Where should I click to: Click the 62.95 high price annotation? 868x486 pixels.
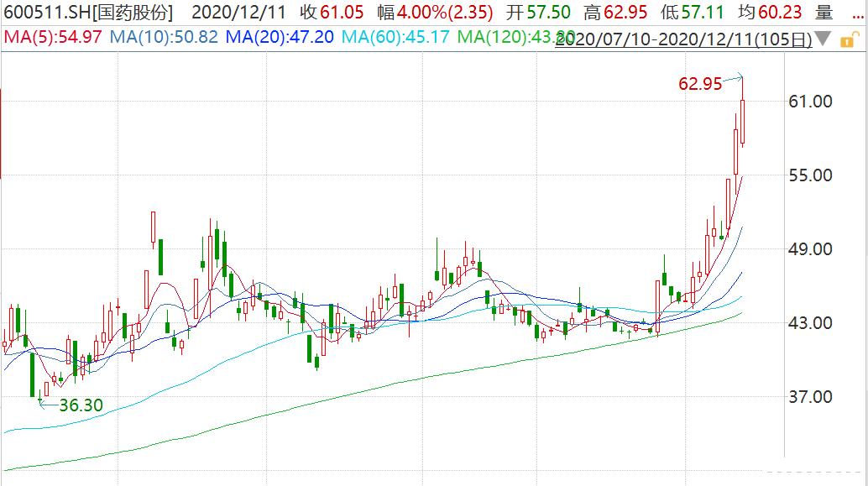click(x=700, y=84)
